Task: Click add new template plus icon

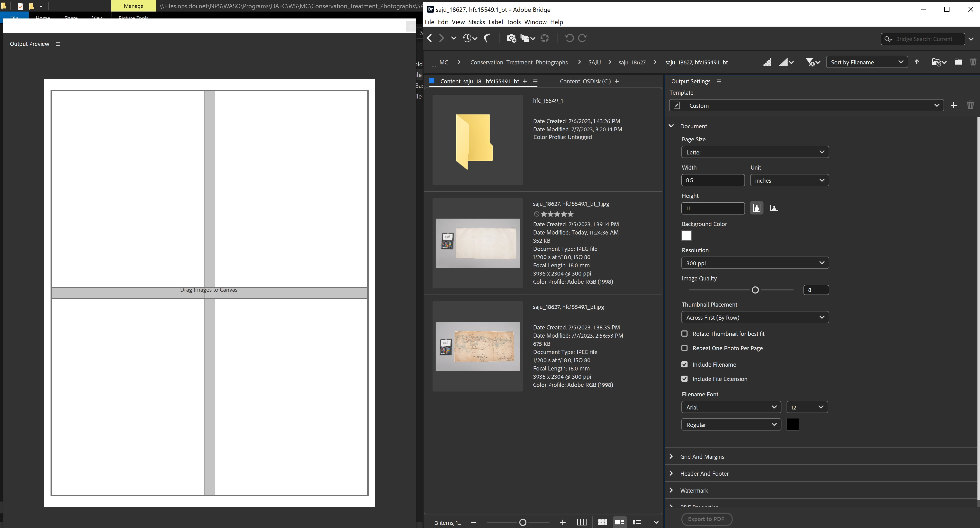Action: click(953, 105)
